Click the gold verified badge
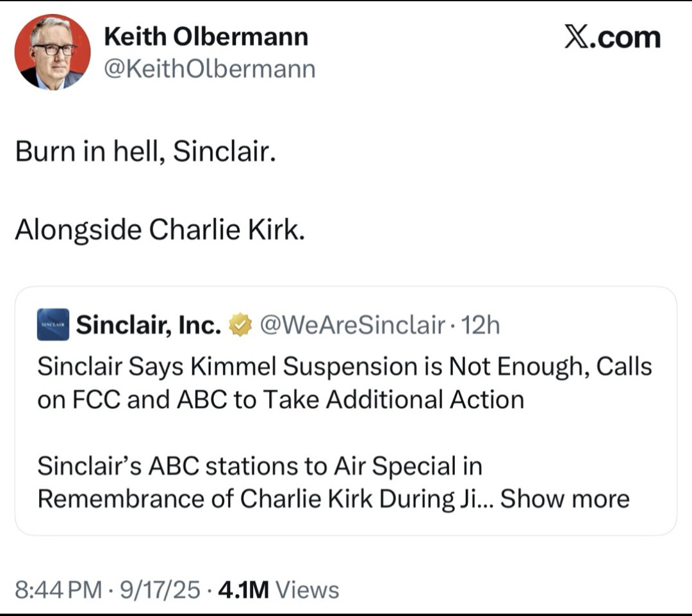 click(240, 326)
